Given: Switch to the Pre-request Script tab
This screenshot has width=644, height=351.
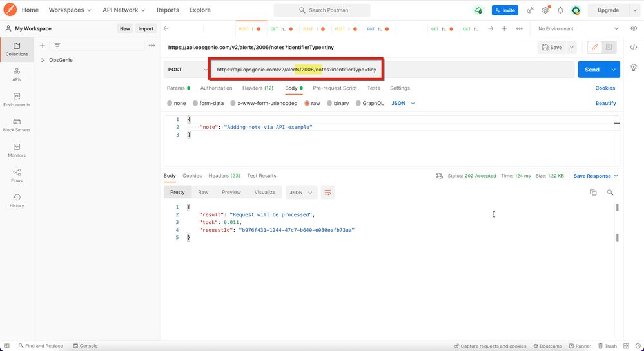Looking at the screenshot, I should [x=335, y=88].
